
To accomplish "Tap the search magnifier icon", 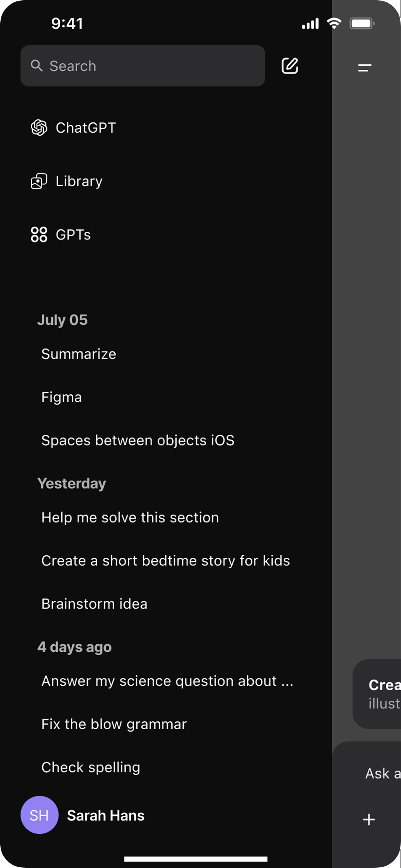I will click(36, 66).
